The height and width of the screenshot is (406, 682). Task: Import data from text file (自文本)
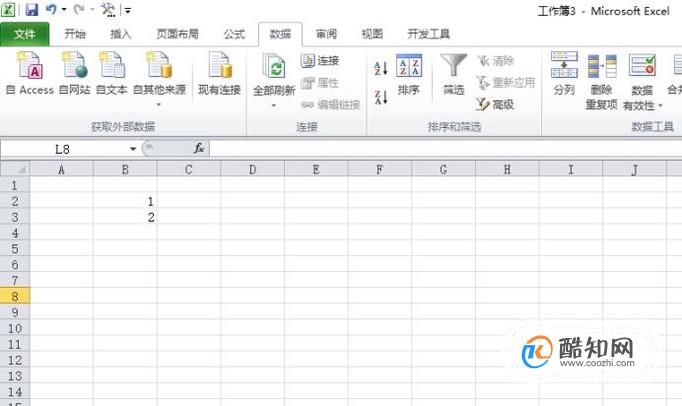112,73
